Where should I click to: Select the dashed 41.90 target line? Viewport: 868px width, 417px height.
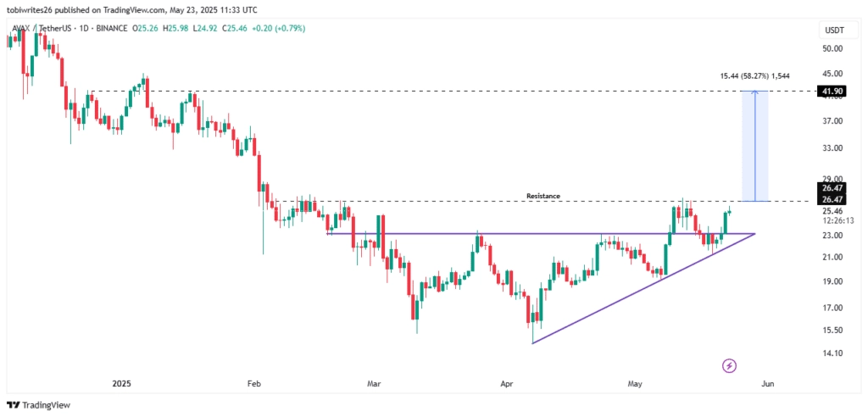click(453, 91)
